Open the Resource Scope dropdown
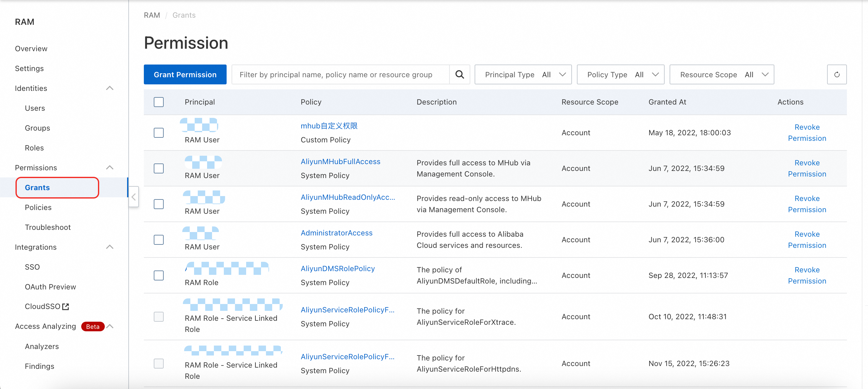 pyautogui.click(x=721, y=74)
